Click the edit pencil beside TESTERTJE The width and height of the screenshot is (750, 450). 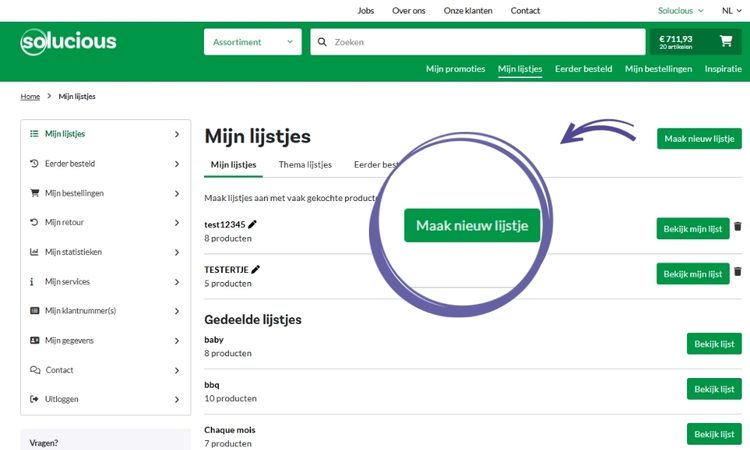click(x=256, y=269)
